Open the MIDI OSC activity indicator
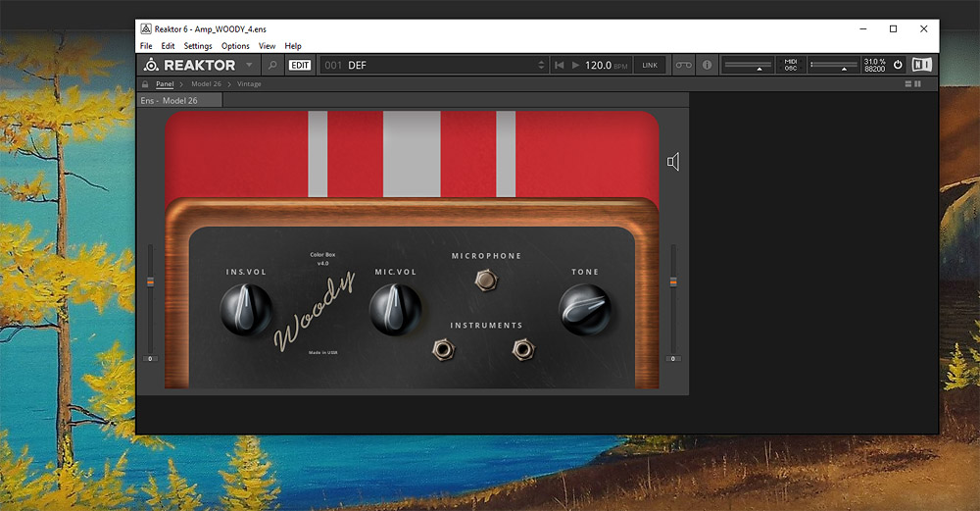Screen dimensions: 980x511 pyautogui.click(x=791, y=65)
